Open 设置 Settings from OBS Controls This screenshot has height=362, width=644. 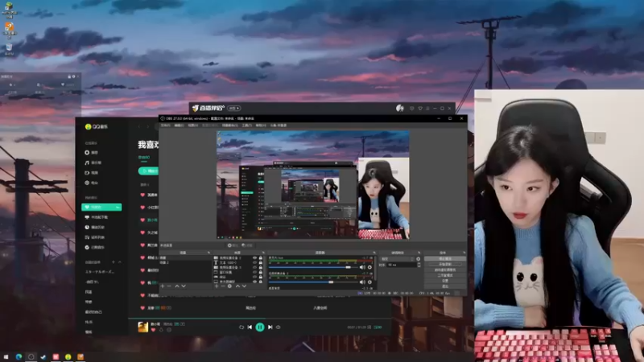pos(445,281)
